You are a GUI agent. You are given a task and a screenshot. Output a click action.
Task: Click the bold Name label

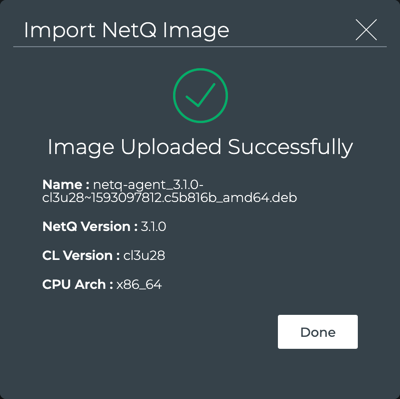pyautogui.click(x=66, y=185)
